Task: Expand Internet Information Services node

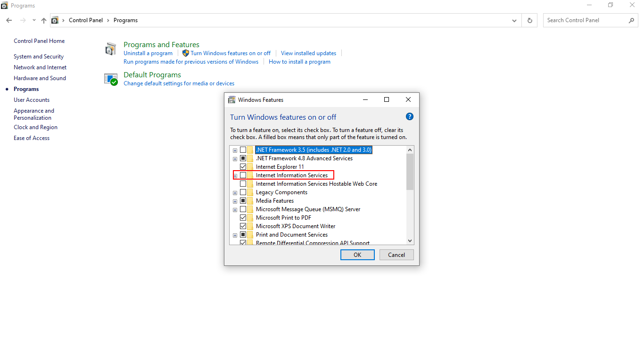Action: pyautogui.click(x=235, y=176)
